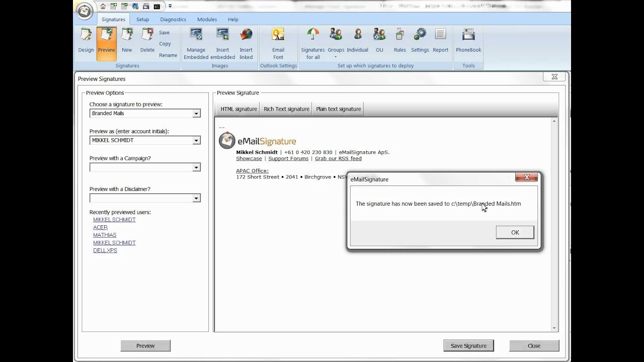Click OK in the eMailSignature dialog
The image size is (644, 362).
coord(515,232)
